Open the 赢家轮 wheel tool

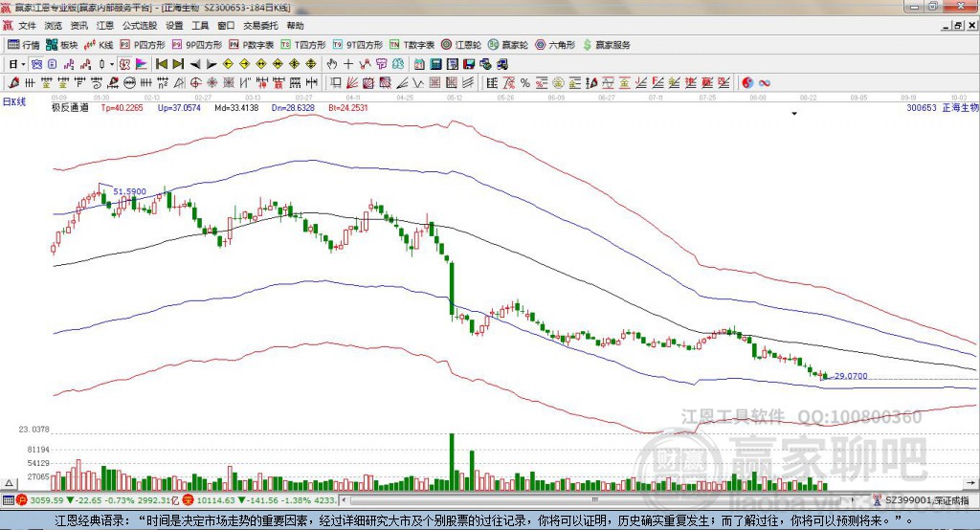point(508,45)
